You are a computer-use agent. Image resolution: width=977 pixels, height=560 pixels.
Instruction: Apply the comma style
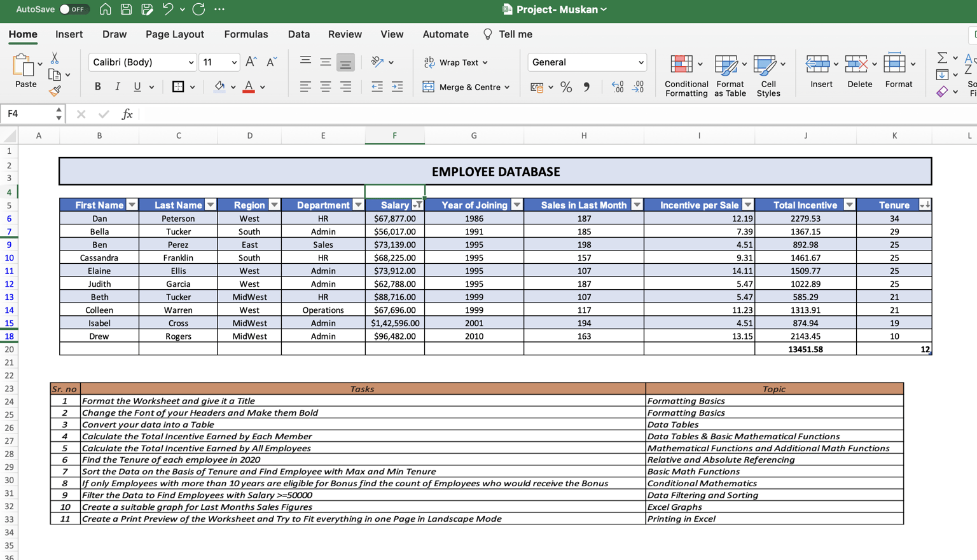586,87
